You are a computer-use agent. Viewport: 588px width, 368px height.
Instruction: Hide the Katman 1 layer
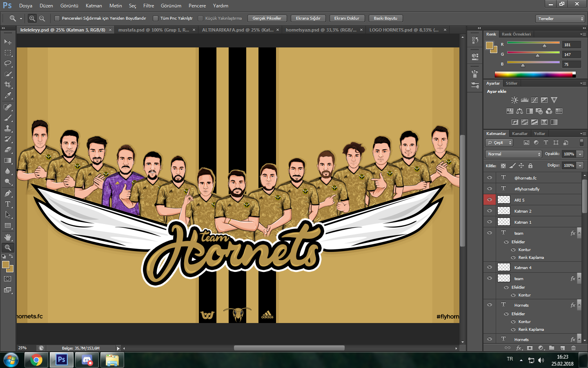[x=490, y=222]
